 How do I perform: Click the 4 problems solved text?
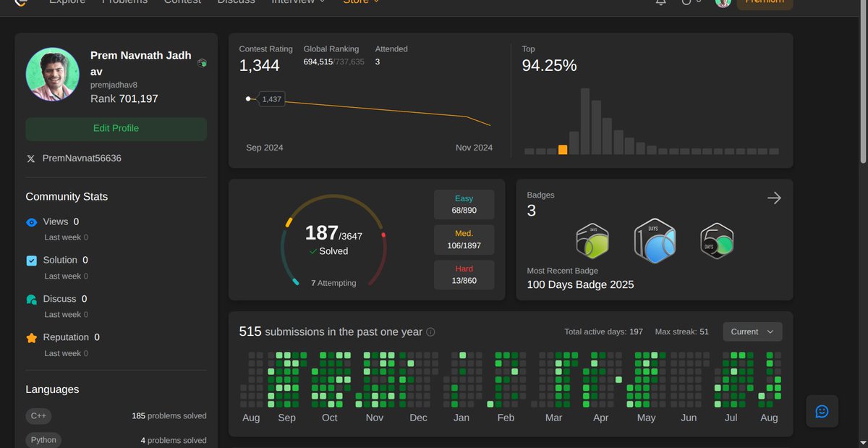174,440
